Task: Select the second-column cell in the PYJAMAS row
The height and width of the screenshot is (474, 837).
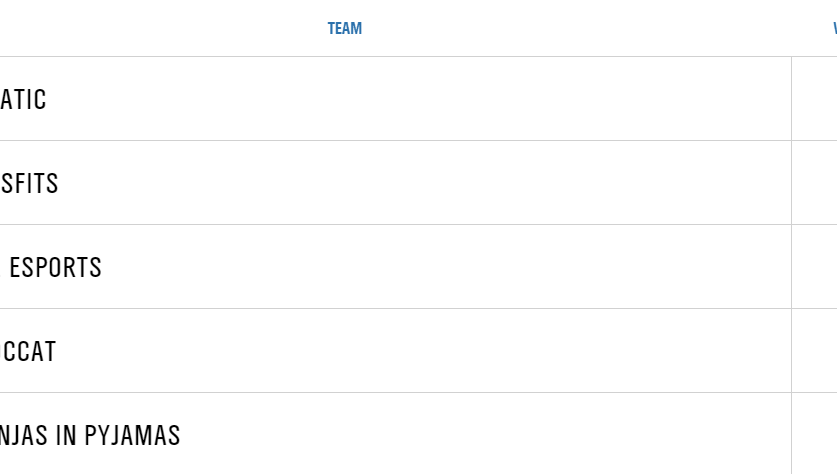Action: (x=815, y=435)
